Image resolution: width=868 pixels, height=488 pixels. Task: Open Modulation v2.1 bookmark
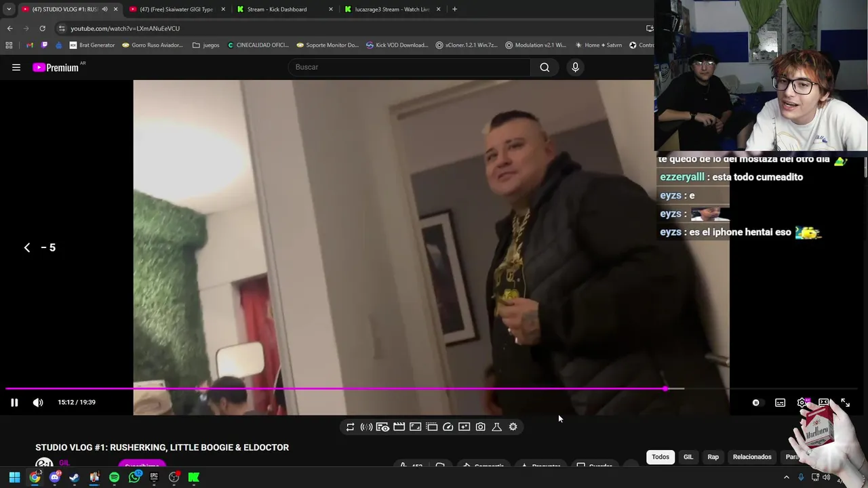tap(536, 45)
